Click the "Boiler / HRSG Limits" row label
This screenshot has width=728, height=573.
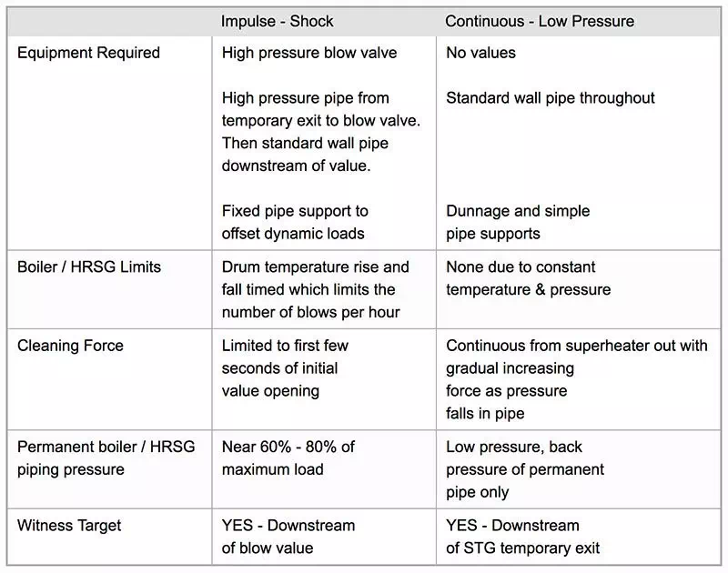[x=88, y=267]
